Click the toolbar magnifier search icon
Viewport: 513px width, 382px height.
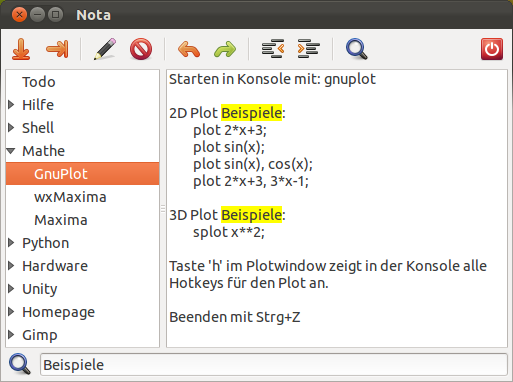(357, 49)
